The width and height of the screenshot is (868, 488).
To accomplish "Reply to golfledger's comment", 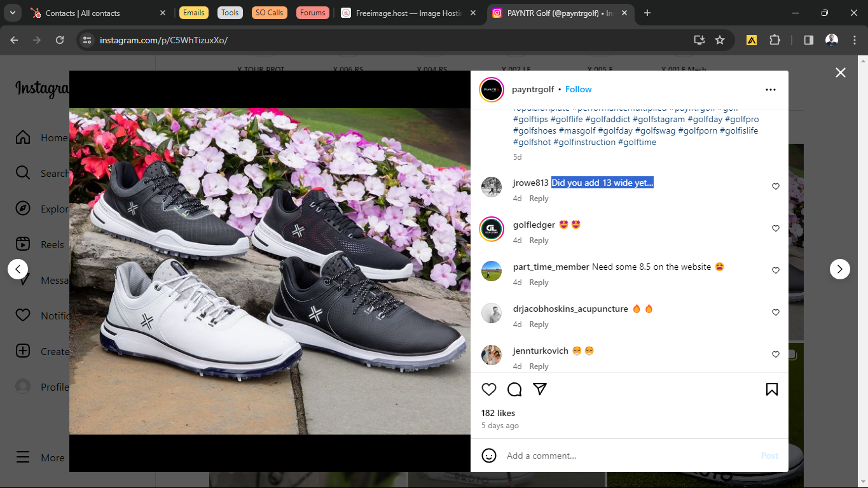I will [539, 241].
